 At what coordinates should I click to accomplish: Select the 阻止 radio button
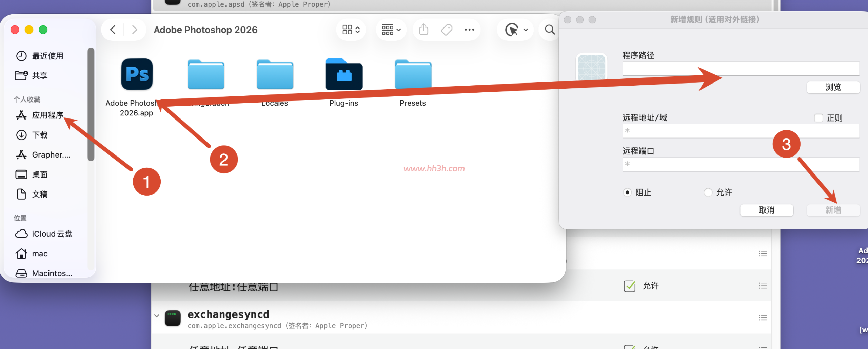[x=627, y=192]
